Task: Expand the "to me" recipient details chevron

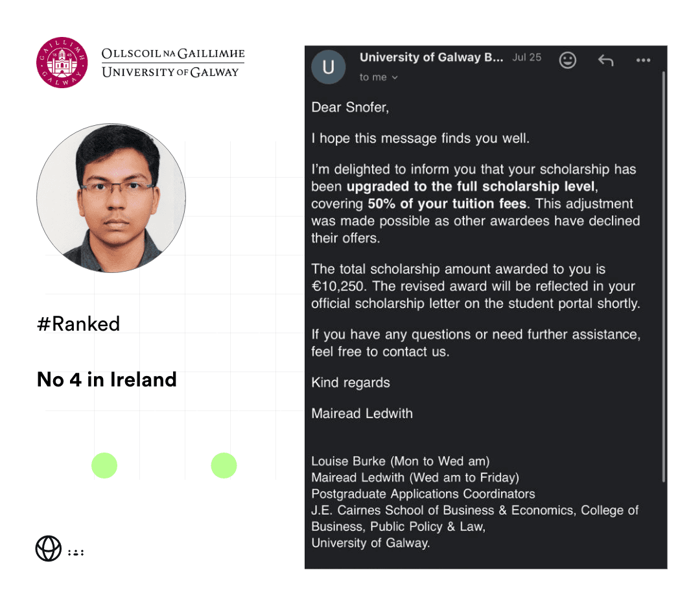Action: (x=395, y=77)
